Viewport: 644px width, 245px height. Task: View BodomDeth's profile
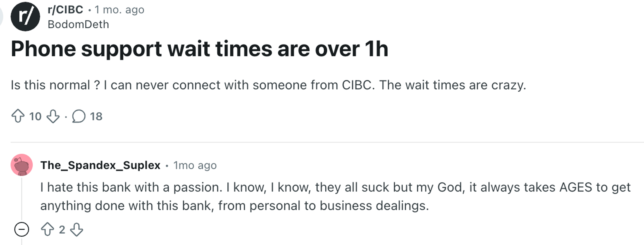78,25
